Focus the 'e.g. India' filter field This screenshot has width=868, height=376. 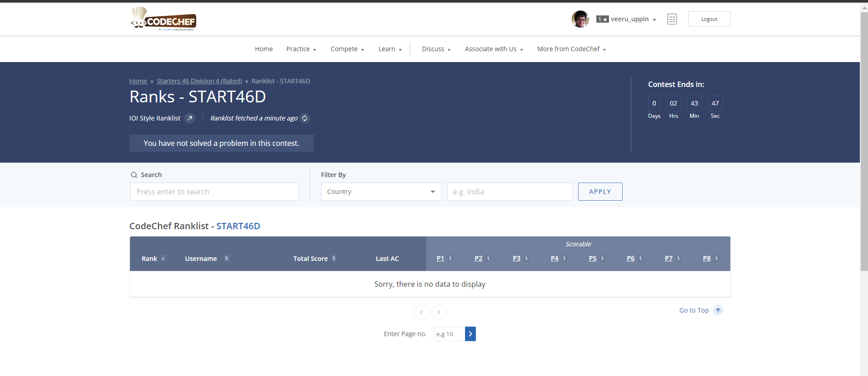(x=510, y=192)
